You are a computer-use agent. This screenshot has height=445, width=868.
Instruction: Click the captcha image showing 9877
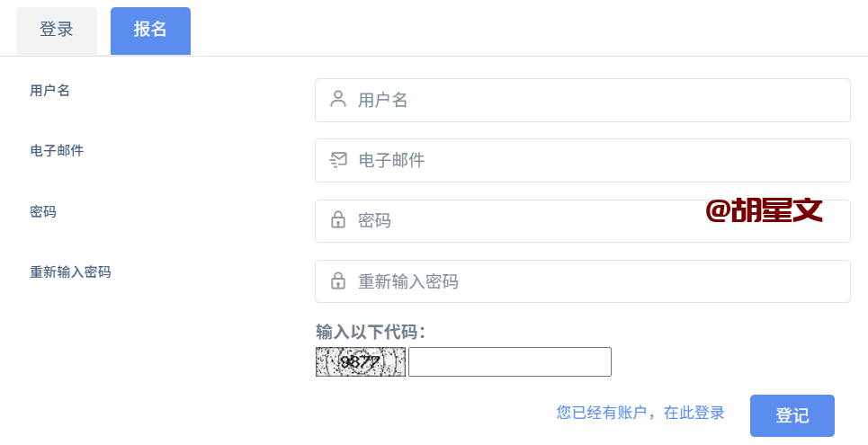point(361,362)
